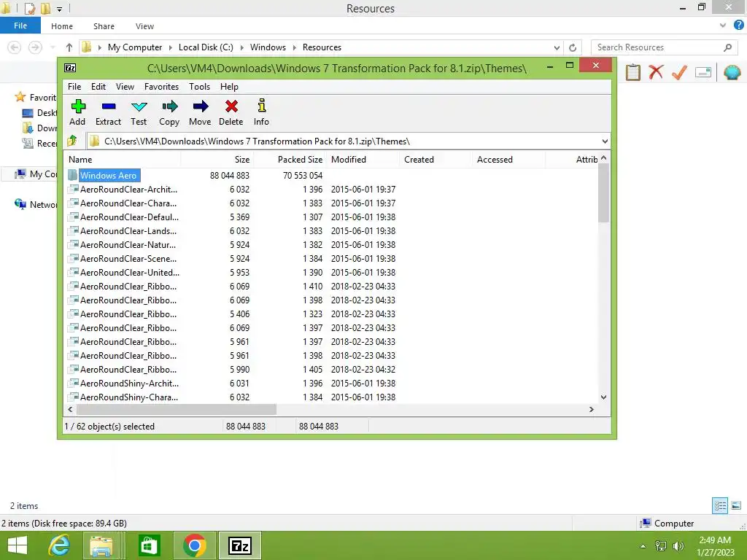Switch to Explorer details view icon
Viewport: 747px width, 560px height.
coord(720,505)
